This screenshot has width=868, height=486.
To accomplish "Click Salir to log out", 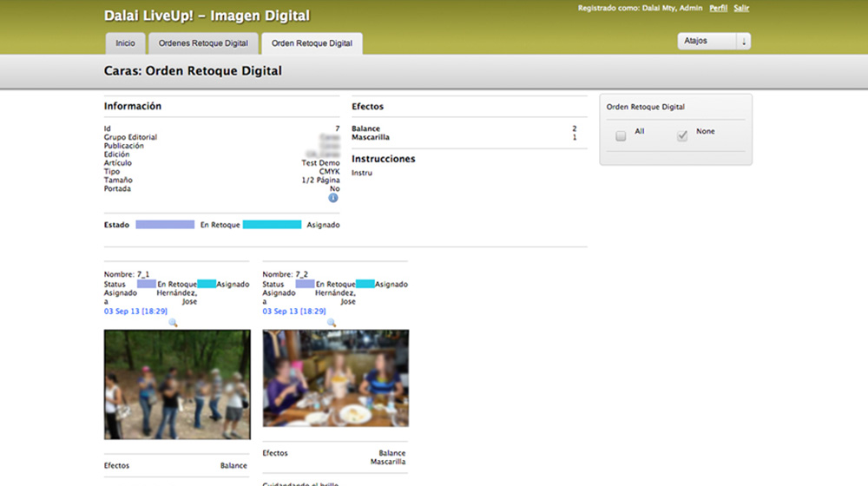I will 741,9.
